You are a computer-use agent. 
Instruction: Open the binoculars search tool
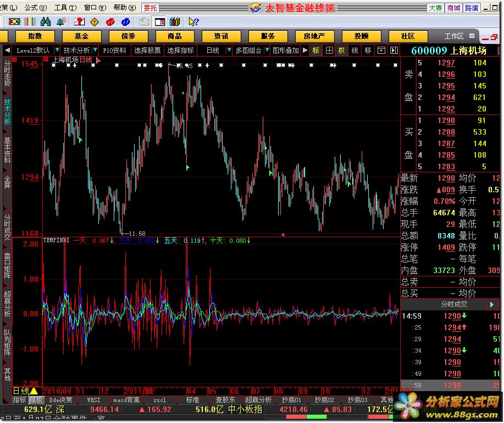[x=46, y=21]
